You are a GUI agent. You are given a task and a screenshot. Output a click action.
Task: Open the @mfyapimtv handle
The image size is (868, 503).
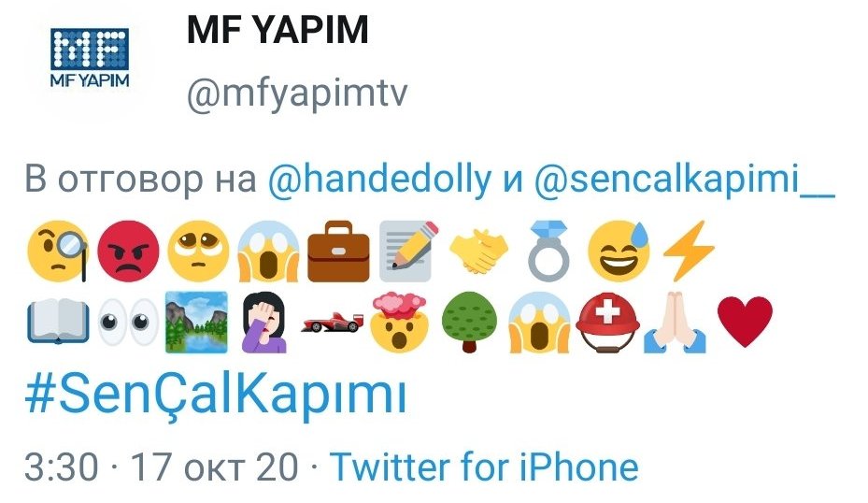pyautogui.click(x=297, y=94)
